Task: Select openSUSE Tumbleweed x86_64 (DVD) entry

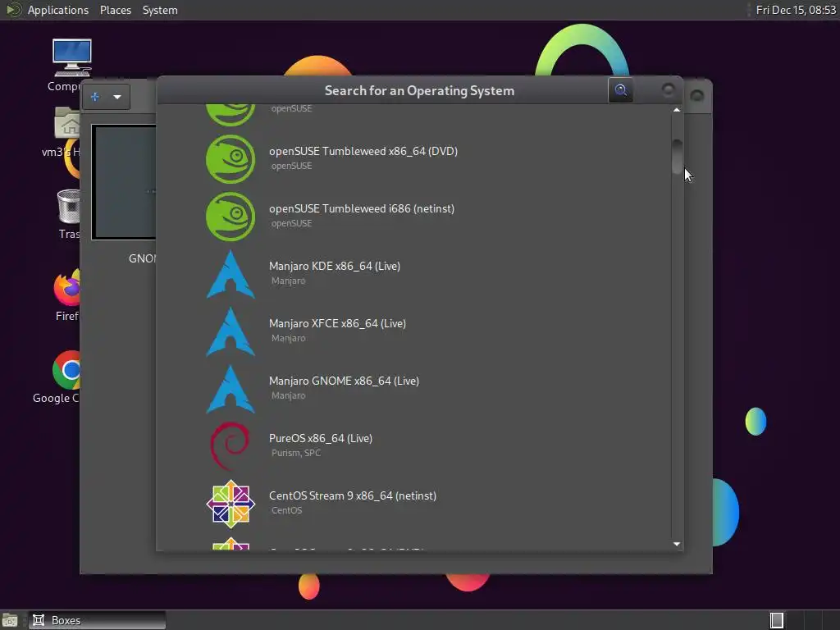Action: pyautogui.click(x=413, y=159)
